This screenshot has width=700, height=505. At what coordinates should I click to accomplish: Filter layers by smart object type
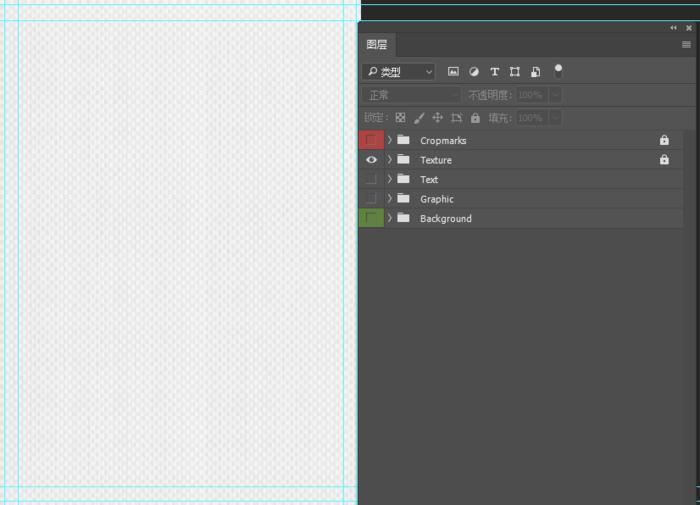(x=535, y=71)
